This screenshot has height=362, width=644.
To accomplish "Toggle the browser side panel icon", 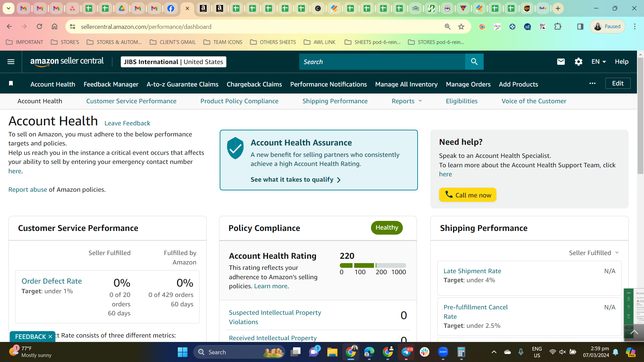I will pyautogui.click(x=580, y=26).
